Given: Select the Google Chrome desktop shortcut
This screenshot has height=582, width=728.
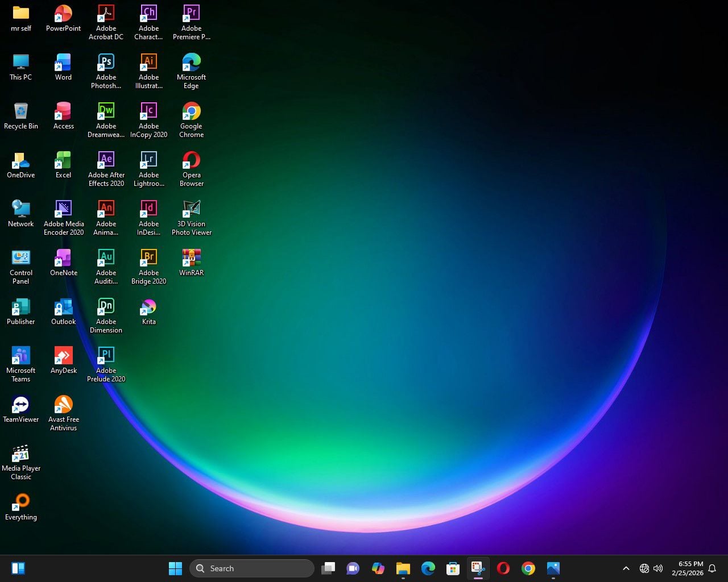Looking at the screenshot, I should coord(191,120).
